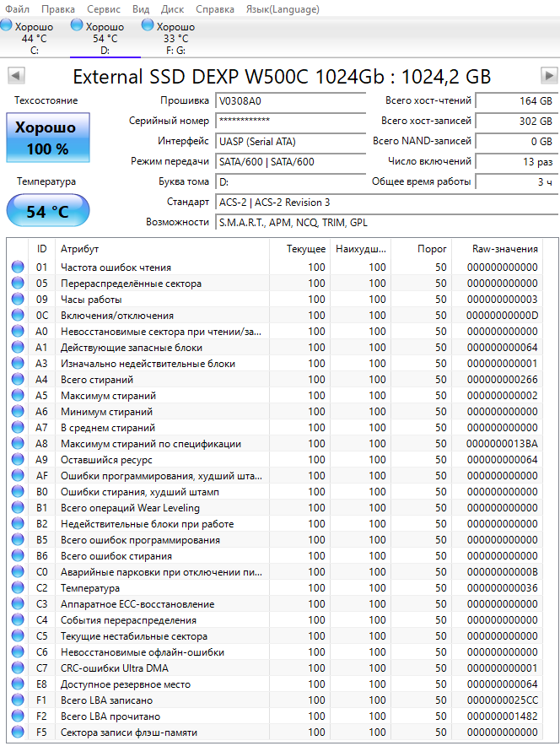Click the 54 °C temperature button
Image resolution: width=560 pixels, height=746 pixels.
(48, 211)
